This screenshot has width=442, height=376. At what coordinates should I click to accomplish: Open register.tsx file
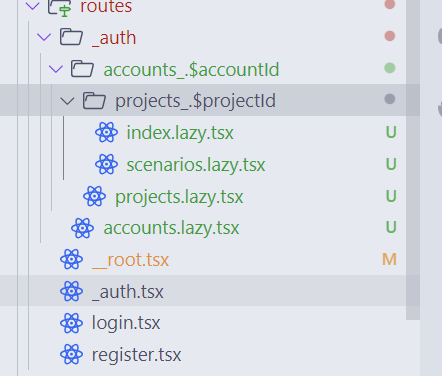pyautogui.click(x=136, y=355)
